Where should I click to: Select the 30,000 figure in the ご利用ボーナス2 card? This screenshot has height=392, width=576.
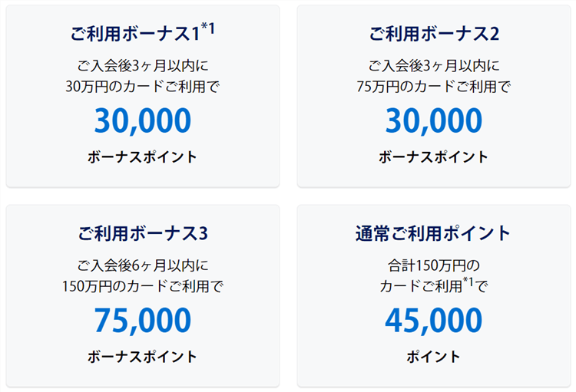pos(434,121)
